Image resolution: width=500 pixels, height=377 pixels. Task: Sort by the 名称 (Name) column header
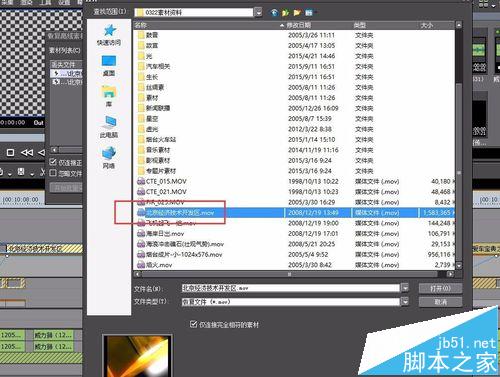tap(210, 25)
